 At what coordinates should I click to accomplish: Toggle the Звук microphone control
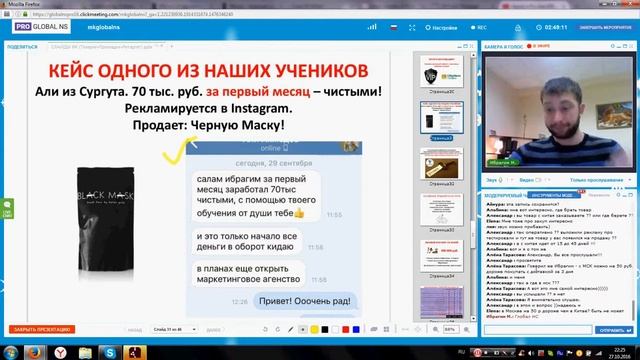[x=494, y=180]
